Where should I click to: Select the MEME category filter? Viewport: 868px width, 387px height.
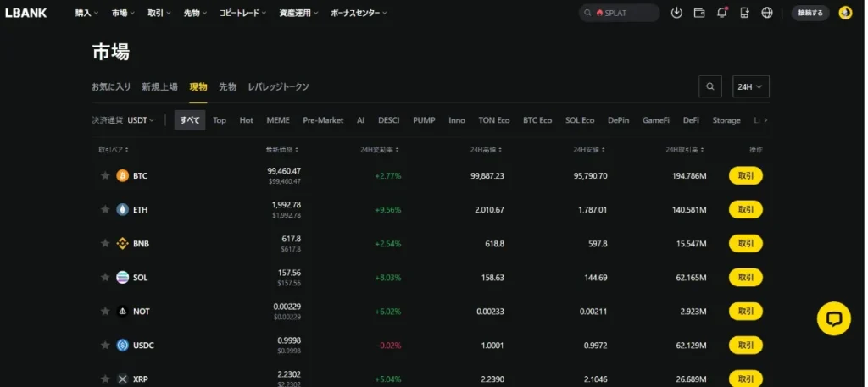(278, 120)
